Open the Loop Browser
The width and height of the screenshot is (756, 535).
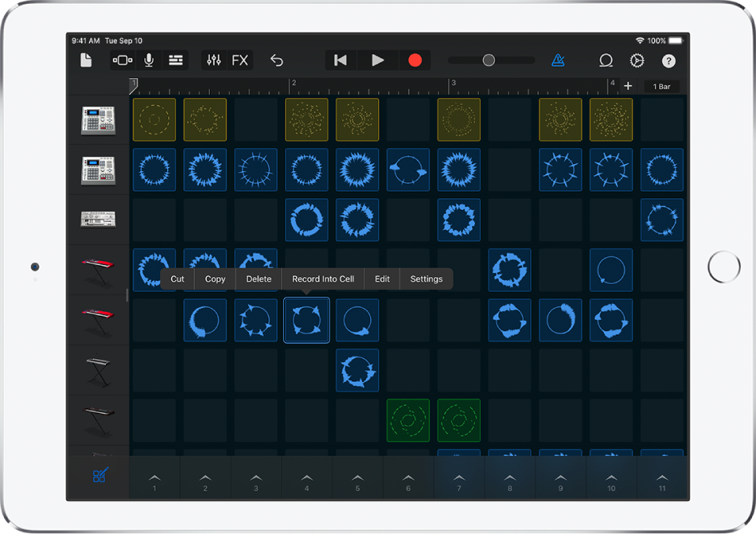tap(605, 60)
